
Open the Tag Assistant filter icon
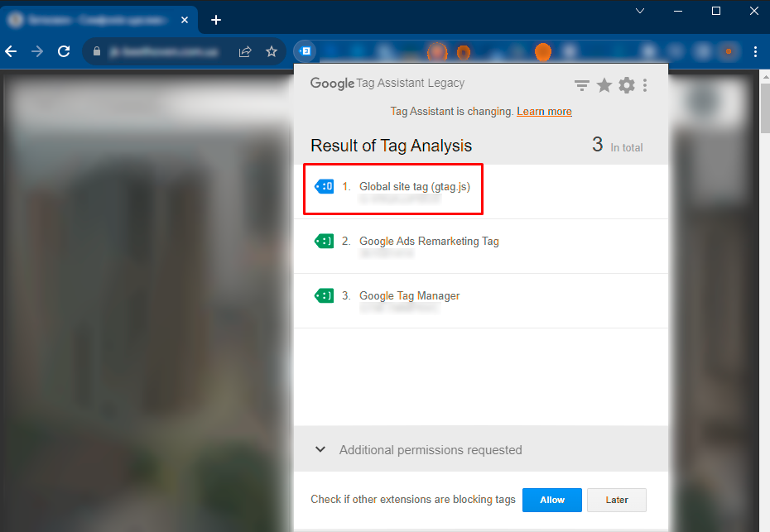(x=582, y=86)
